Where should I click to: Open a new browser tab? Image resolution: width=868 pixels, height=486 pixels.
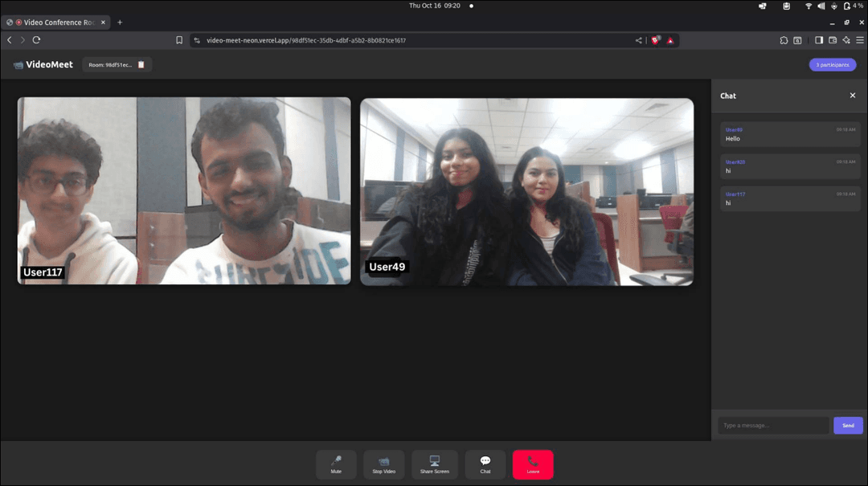point(120,22)
